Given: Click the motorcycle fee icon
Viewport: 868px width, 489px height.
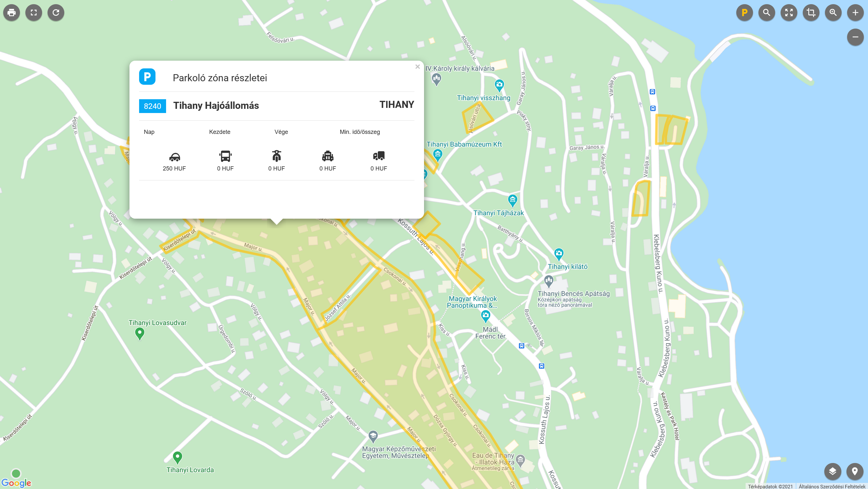Looking at the screenshot, I should 277,156.
